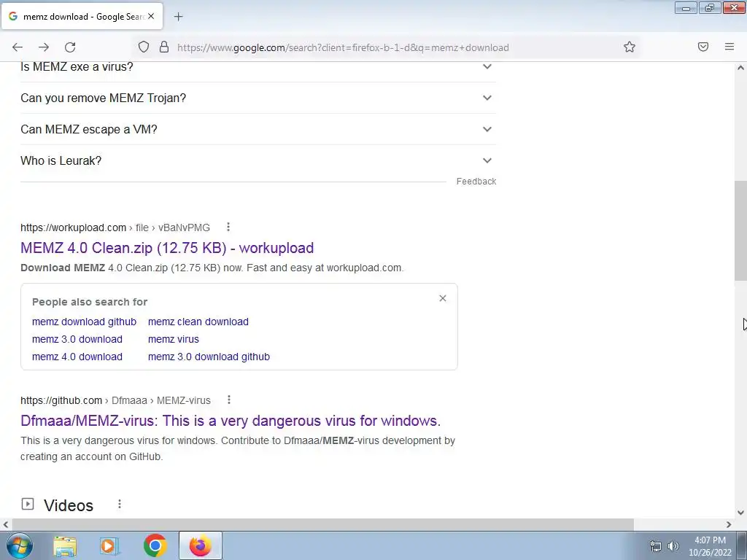Expand 'Can MEMZ escape a VM?' question
Screen dimensions: 747x560
pos(258,129)
